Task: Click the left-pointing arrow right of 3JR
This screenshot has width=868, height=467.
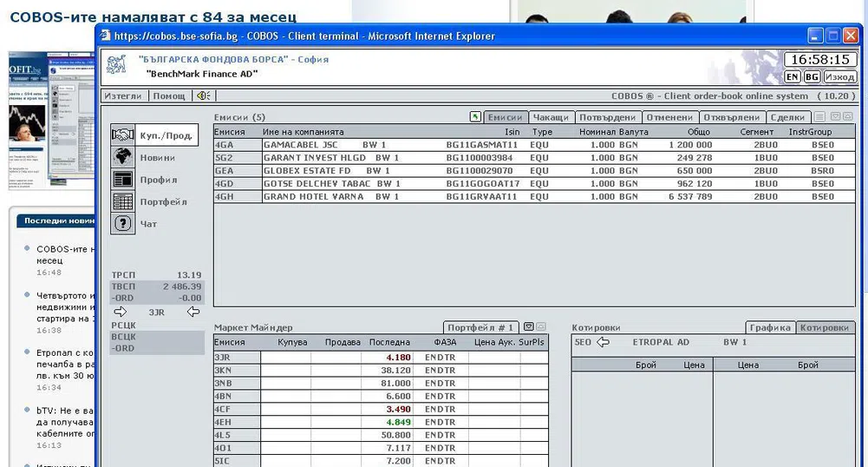Action: (x=193, y=312)
